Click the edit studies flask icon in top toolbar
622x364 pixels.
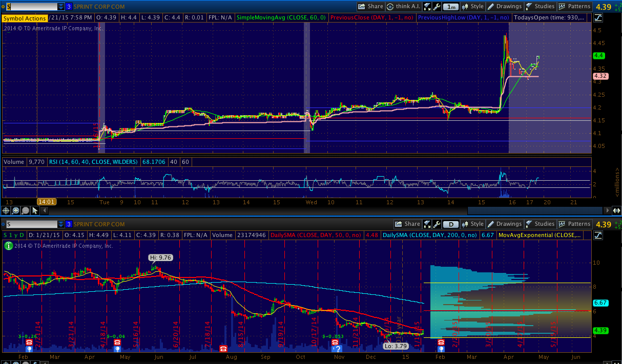427,7
